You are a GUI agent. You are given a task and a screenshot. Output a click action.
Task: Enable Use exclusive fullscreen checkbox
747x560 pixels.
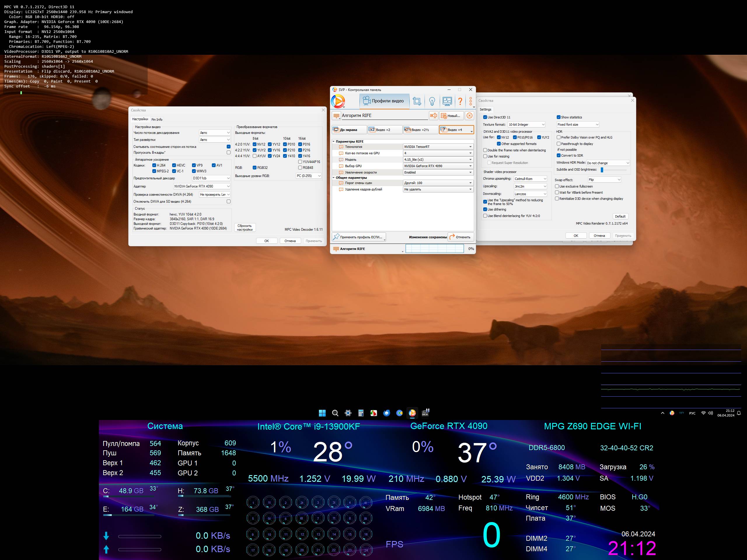pos(557,186)
